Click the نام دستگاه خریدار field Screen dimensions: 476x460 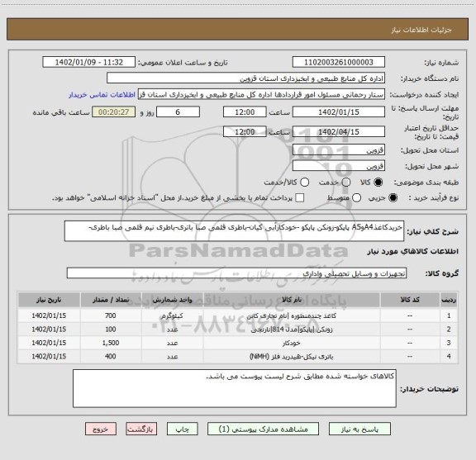(x=245, y=78)
